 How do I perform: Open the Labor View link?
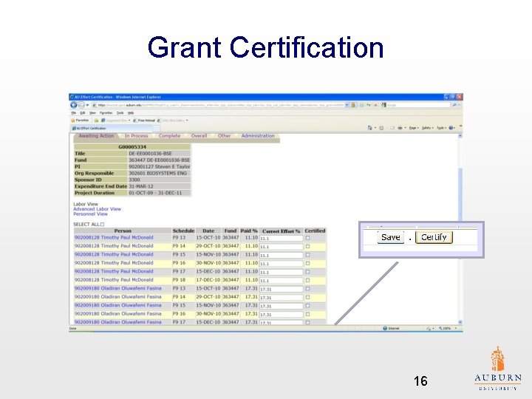[86, 204]
